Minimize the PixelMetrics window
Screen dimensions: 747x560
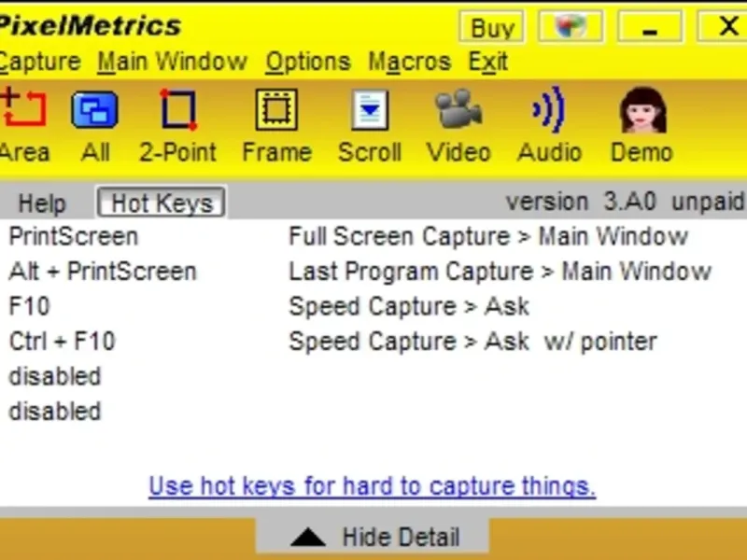(650, 27)
